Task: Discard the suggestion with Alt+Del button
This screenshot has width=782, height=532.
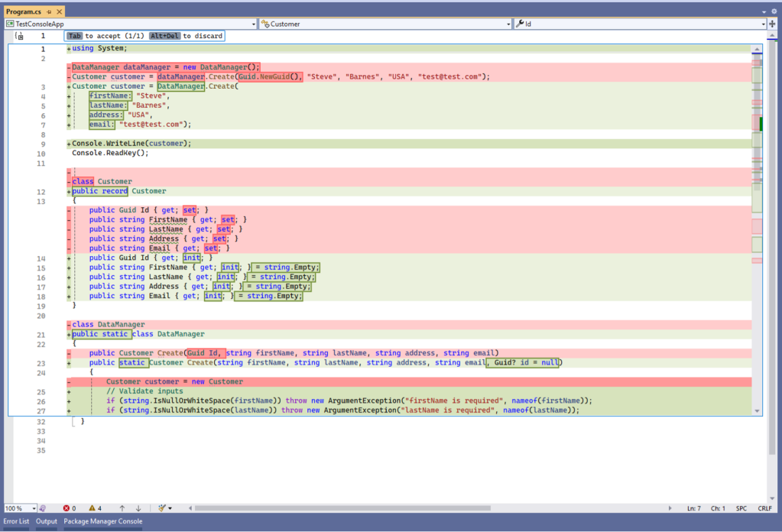Action: pos(166,36)
